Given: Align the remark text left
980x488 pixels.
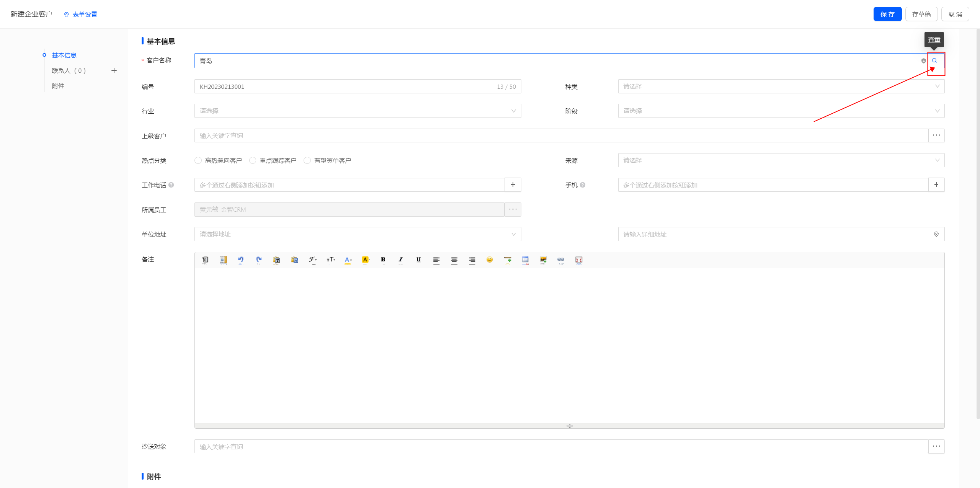Looking at the screenshot, I should [436, 260].
